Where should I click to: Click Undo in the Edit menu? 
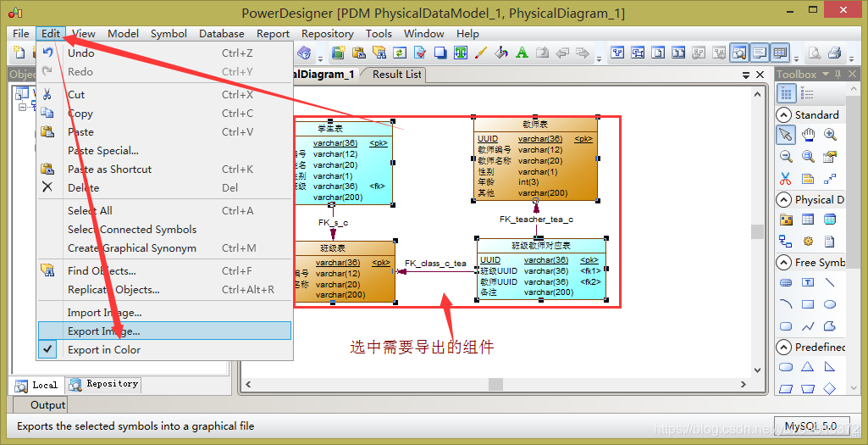tap(164, 53)
